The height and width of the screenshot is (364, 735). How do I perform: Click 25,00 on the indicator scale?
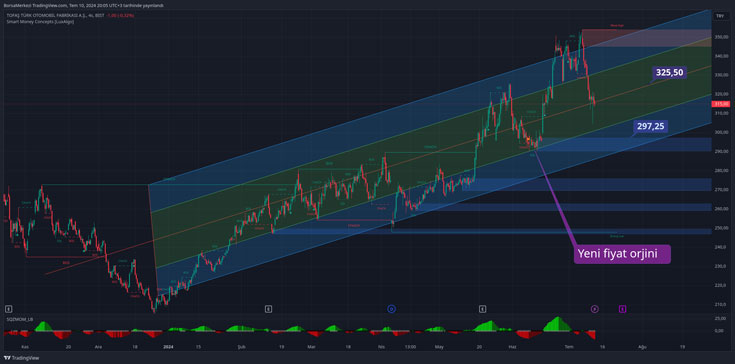[x=721, y=319]
